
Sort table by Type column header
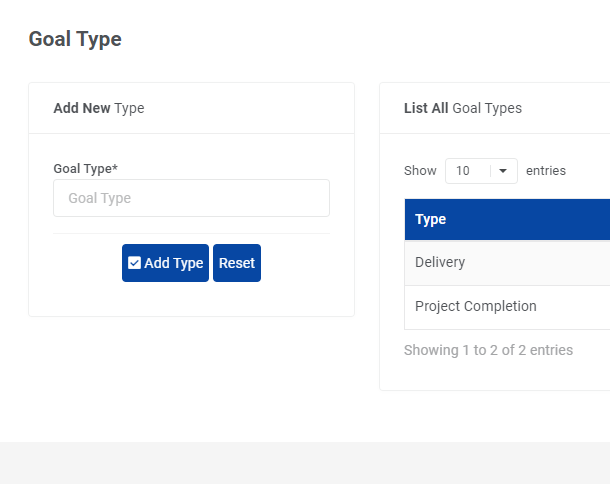(x=431, y=219)
